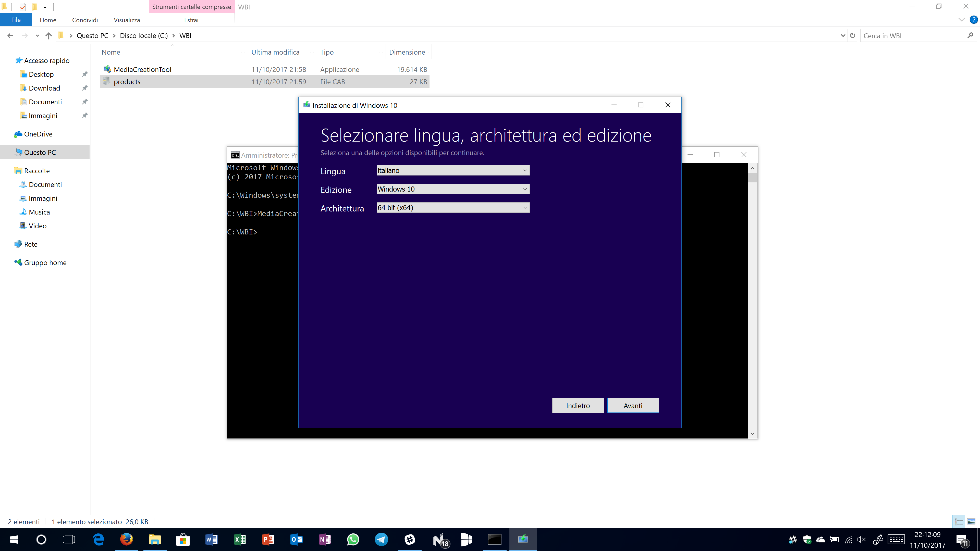Image resolution: width=980 pixels, height=551 pixels.
Task: Open Rete in the navigation pane
Action: point(26,244)
